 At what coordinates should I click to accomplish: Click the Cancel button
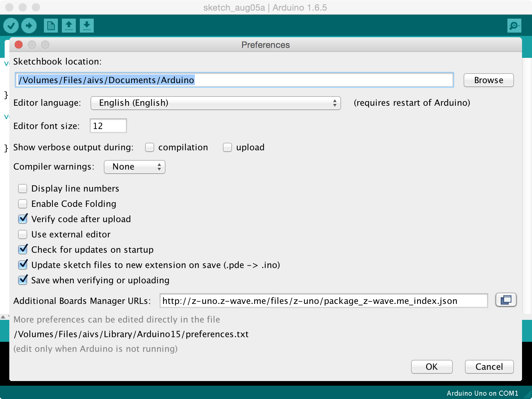[489, 367]
